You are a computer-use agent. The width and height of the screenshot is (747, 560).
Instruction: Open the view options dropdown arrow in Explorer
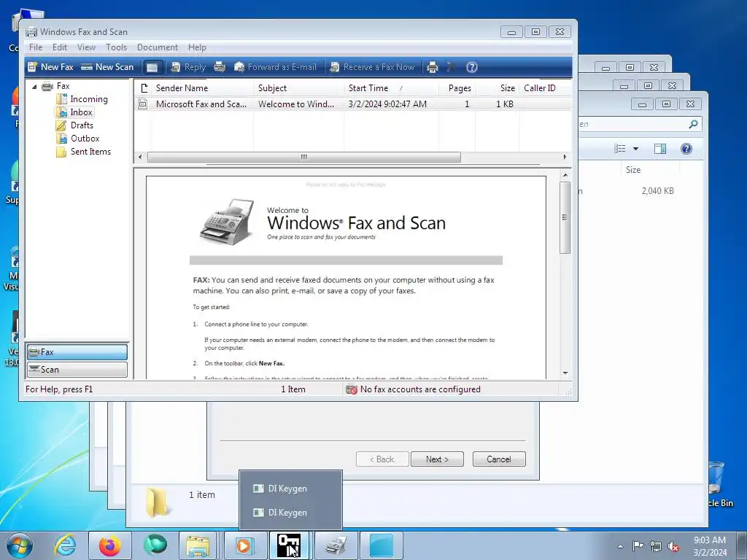click(635, 149)
